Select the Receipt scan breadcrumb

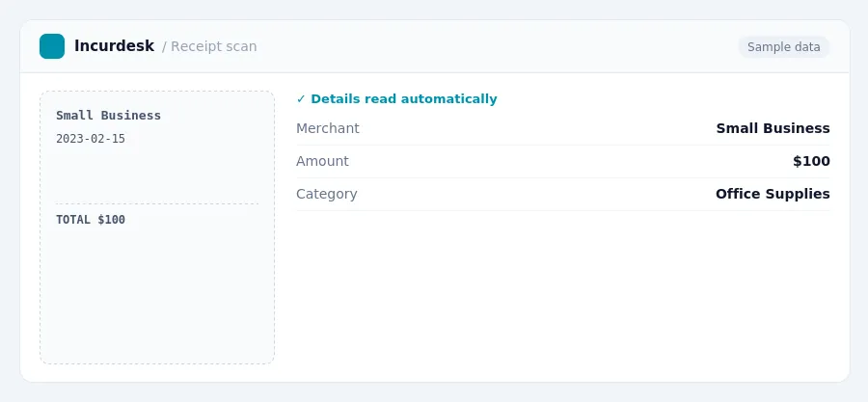click(x=214, y=46)
